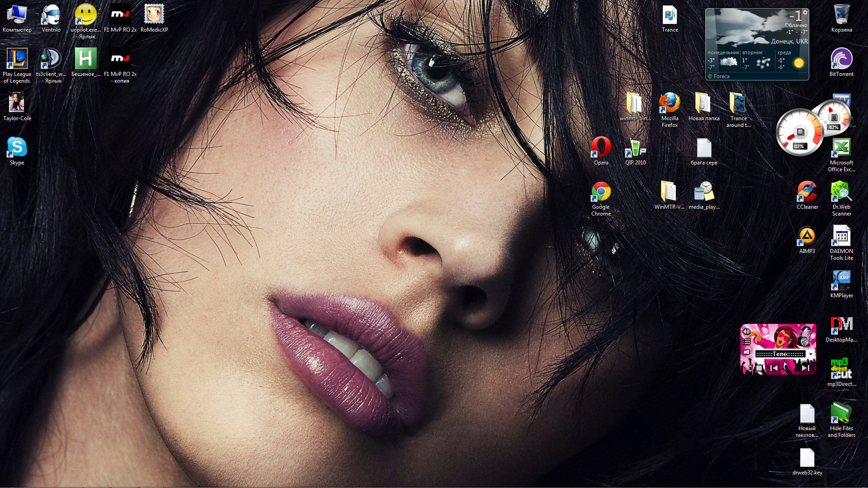Select понедельник forecast in weather gadget

click(x=723, y=60)
